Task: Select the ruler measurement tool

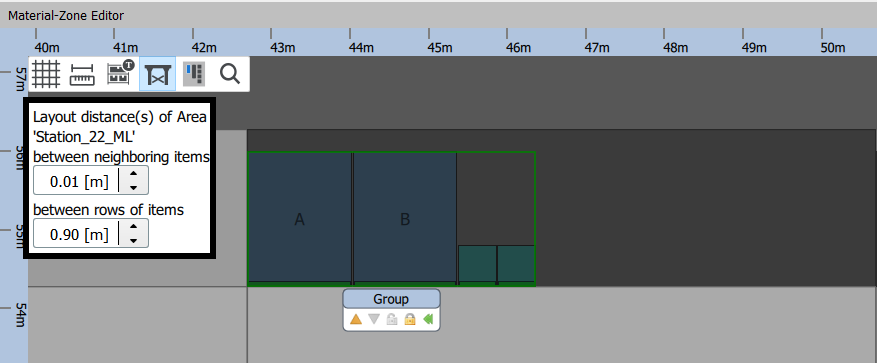Action: pyautogui.click(x=82, y=74)
